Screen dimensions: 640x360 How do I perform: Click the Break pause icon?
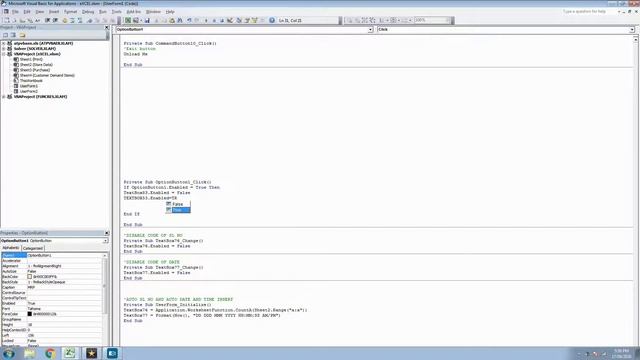pyautogui.click(x=214, y=20)
